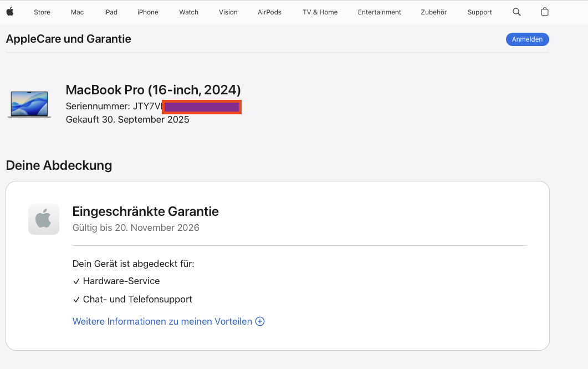
Task: Click the Gekauft 30. September 2025 text
Action: pos(127,119)
